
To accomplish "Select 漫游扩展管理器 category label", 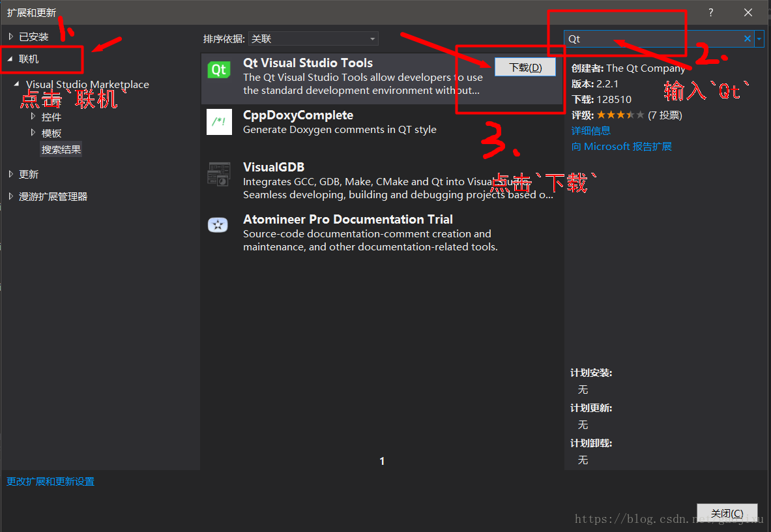I will (x=53, y=197).
